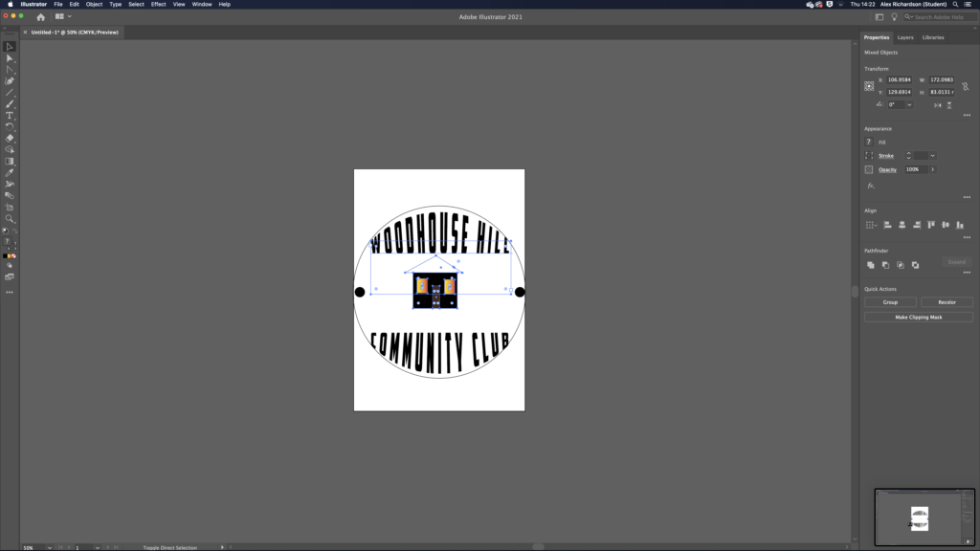The image size is (980, 551).
Task: Switch to the Libraries tab
Action: click(933, 37)
